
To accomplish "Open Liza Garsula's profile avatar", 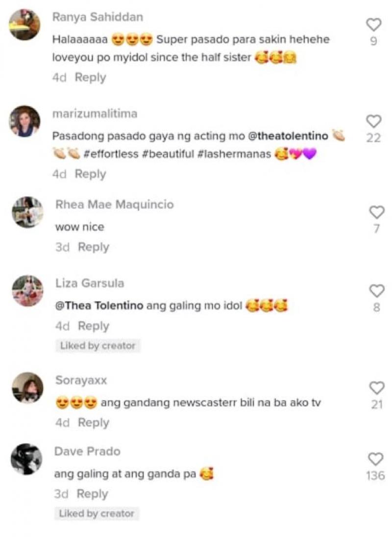I will [27, 291].
